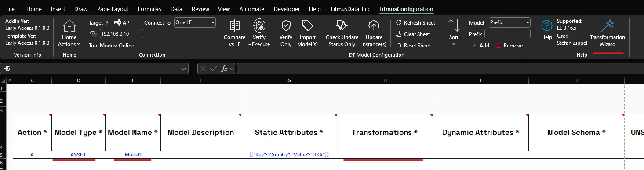
Task: Select the Country USA JSON cell
Action: tap(289, 155)
